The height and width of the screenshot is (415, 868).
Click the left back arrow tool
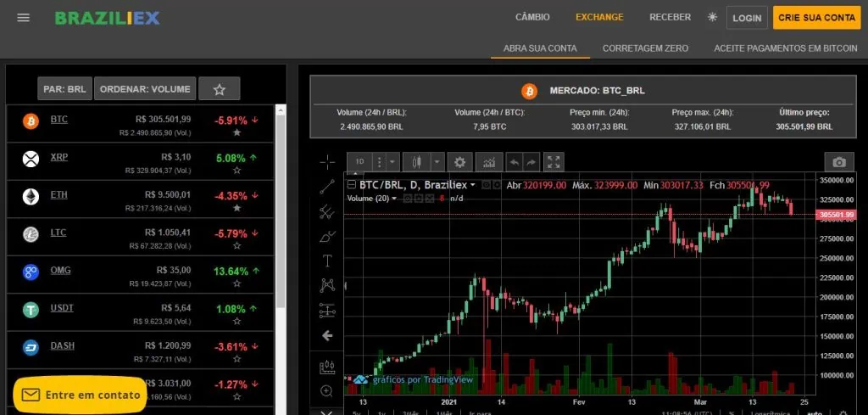327,335
